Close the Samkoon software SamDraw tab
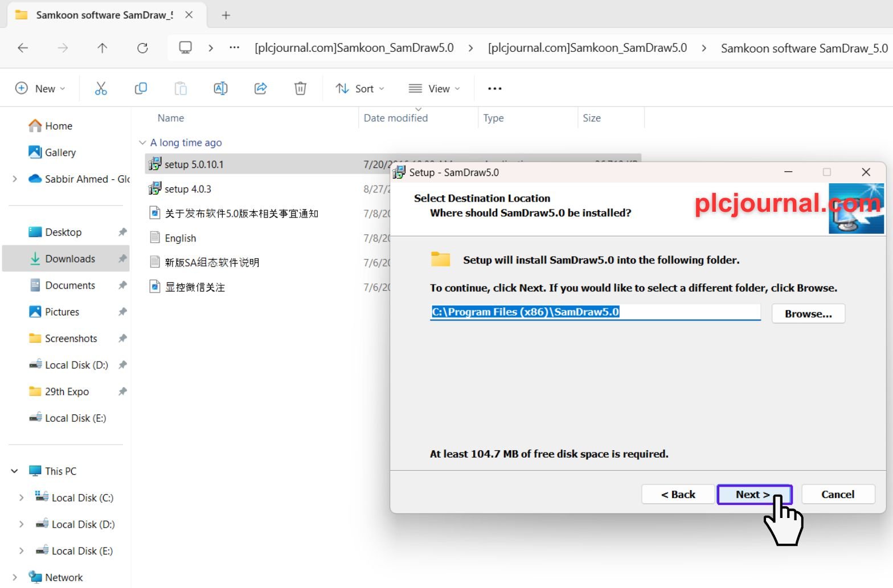The image size is (893, 588). 189,15
